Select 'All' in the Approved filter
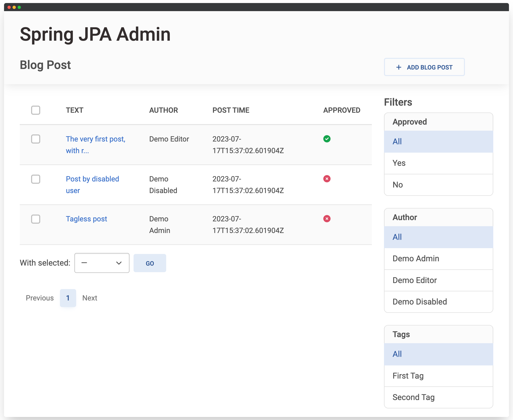513x420 pixels. click(439, 142)
